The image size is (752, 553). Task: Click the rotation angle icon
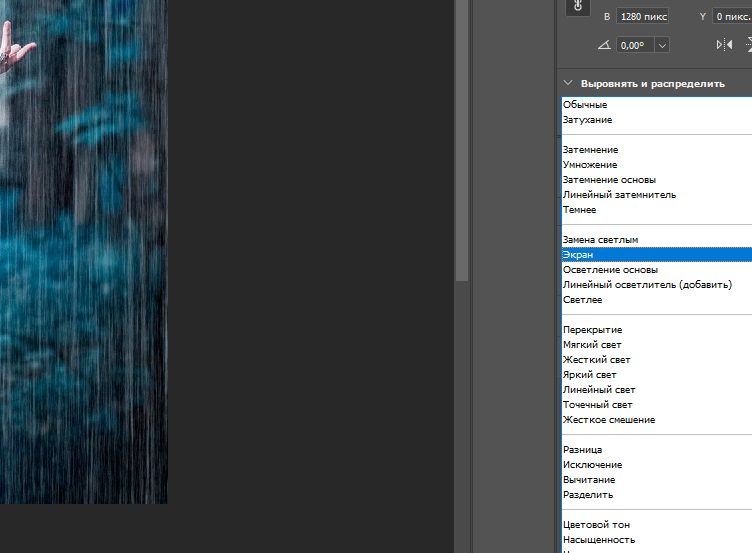pyautogui.click(x=603, y=45)
